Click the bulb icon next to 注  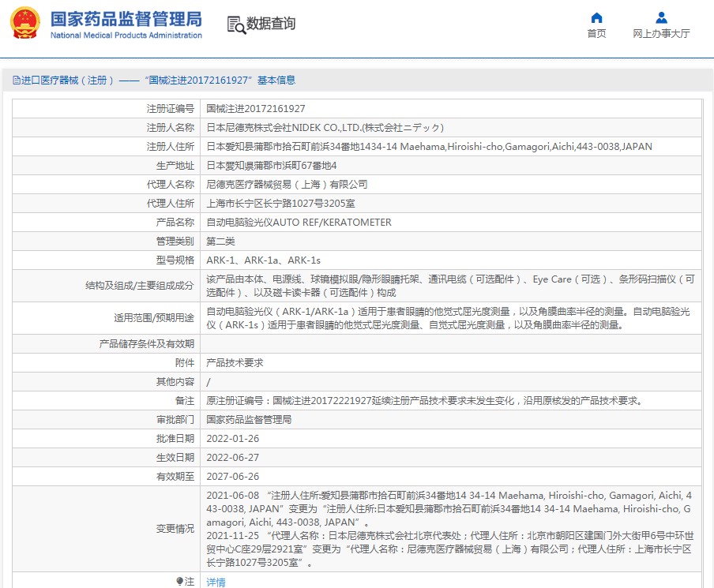[179, 581]
